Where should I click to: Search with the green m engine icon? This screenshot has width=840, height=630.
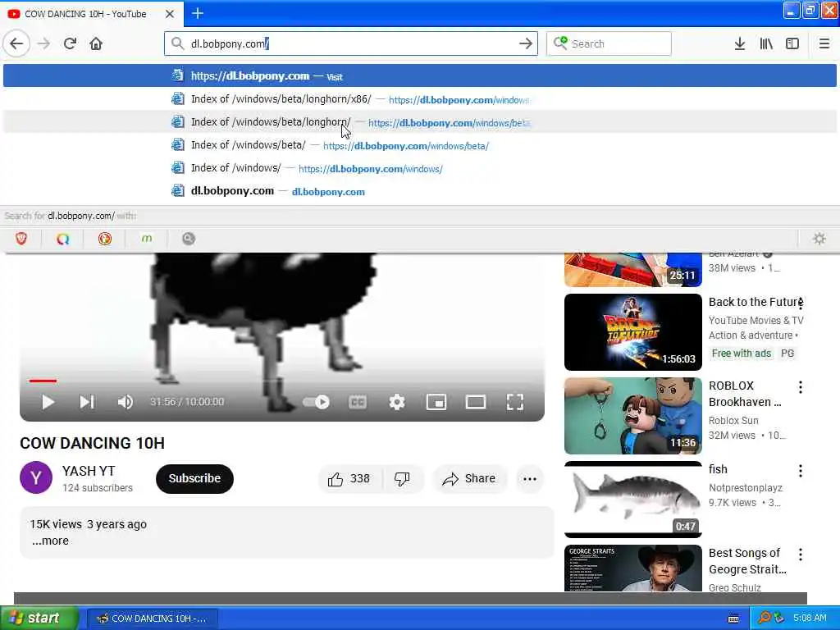point(147,239)
